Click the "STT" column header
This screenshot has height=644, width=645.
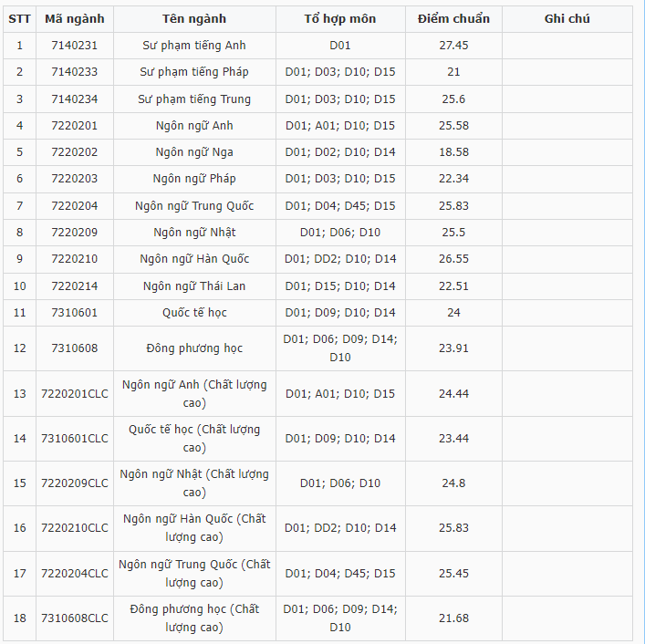(x=20, y=19)
